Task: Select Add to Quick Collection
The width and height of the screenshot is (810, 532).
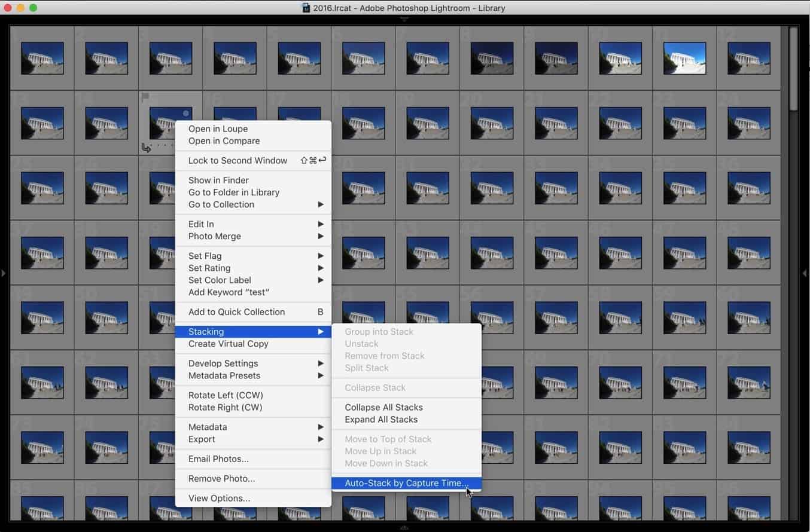Action: 253,312
